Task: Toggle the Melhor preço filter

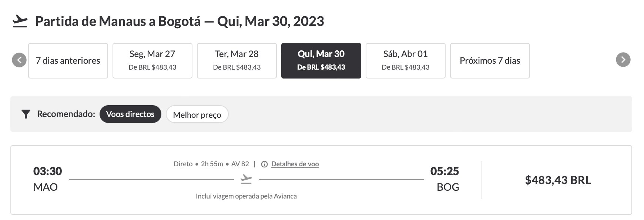Action: click(x=197, y=114)
